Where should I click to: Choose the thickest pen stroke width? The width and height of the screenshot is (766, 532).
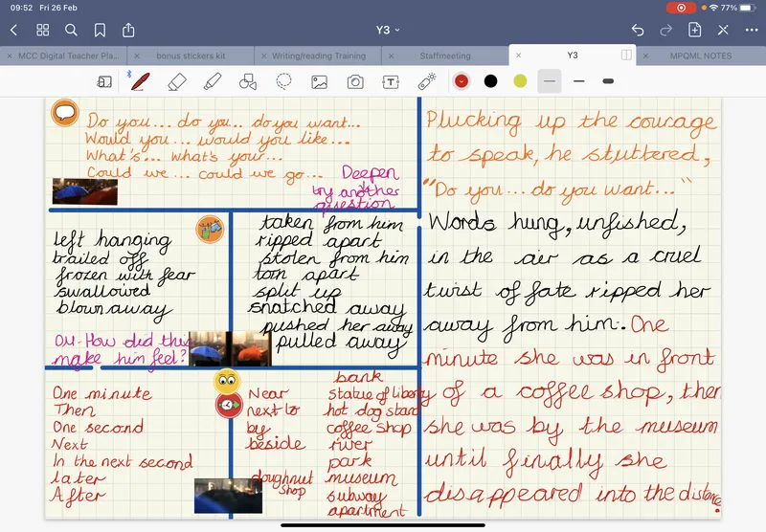point(607,81)
